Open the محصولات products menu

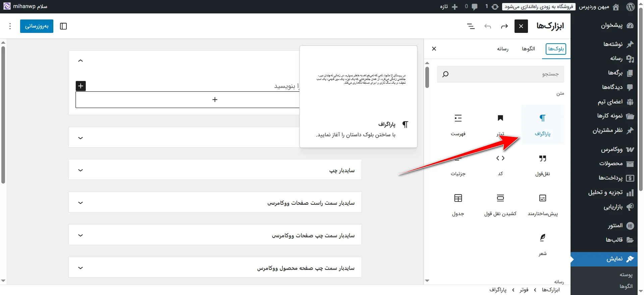click(604, 163)
